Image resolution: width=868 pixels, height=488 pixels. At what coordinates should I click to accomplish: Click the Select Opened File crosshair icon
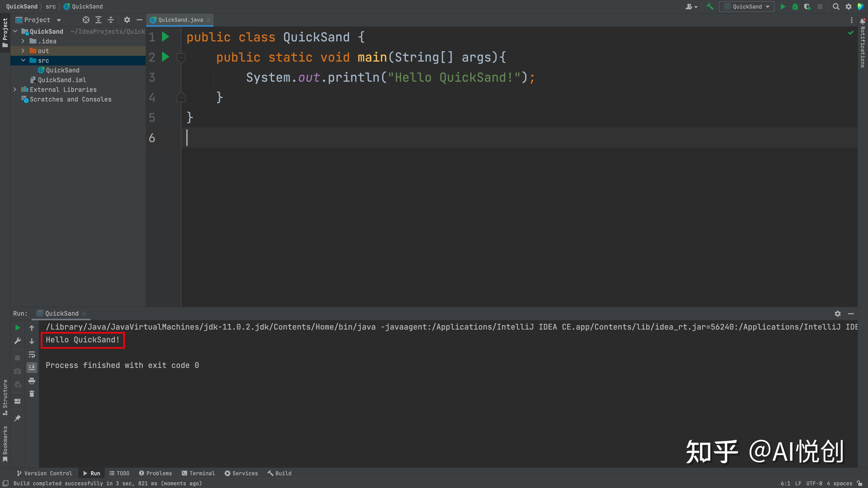pyautogui.click(x=86, y=20)
